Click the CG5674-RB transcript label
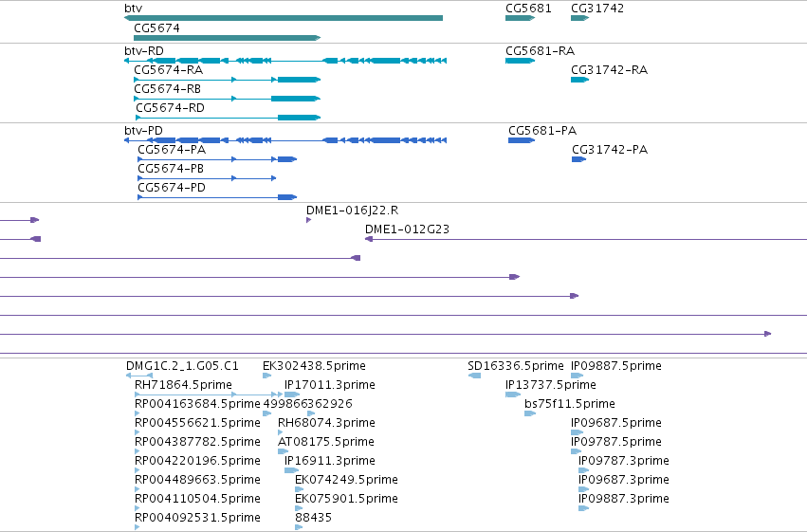The image size is (807, 532). tap(167, 89)
